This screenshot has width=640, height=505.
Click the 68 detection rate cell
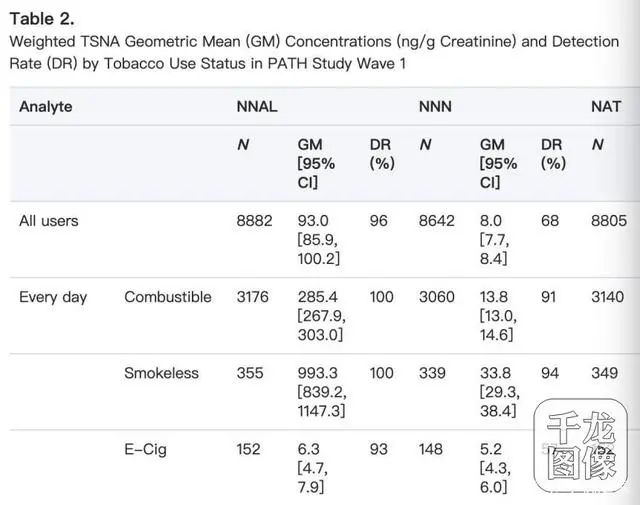tap(550, 220)
